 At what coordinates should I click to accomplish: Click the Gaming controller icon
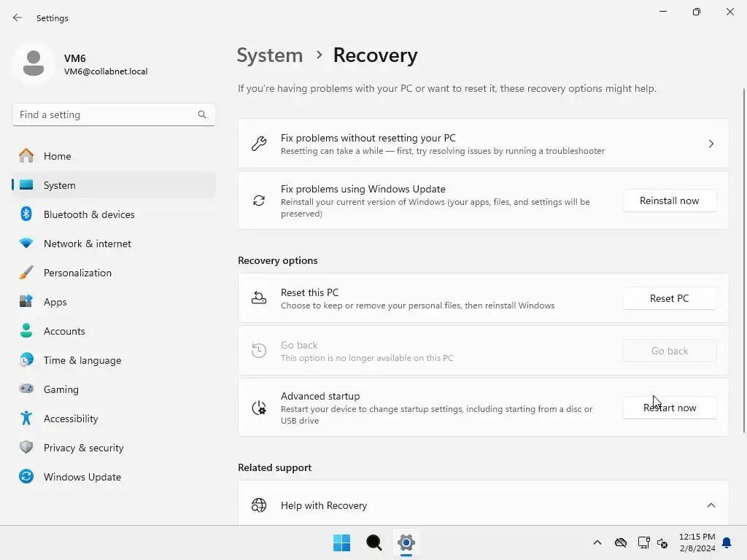[26, 389]
